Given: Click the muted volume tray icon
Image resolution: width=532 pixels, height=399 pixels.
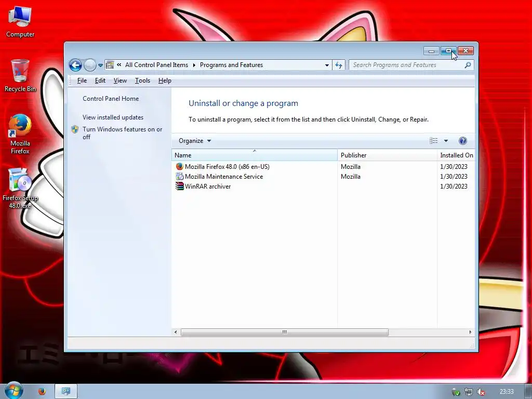Looking at the screenshot, I should click(481, 392).
